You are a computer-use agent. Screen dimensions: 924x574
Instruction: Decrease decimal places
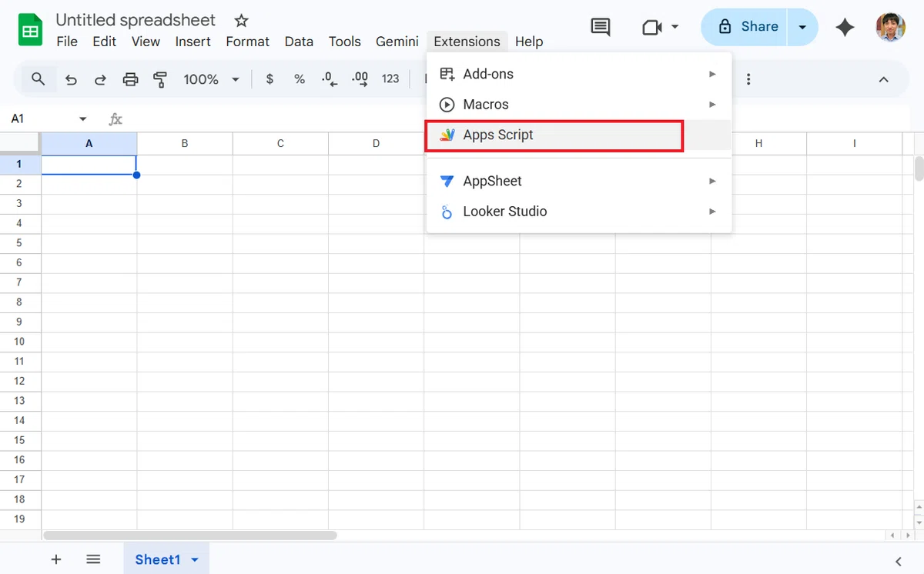click(x=330, y=79)
